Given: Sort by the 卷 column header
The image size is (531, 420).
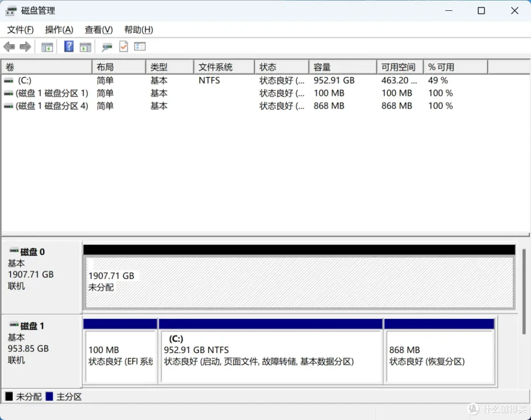Looking at the screenshot, I should point(47,67).
